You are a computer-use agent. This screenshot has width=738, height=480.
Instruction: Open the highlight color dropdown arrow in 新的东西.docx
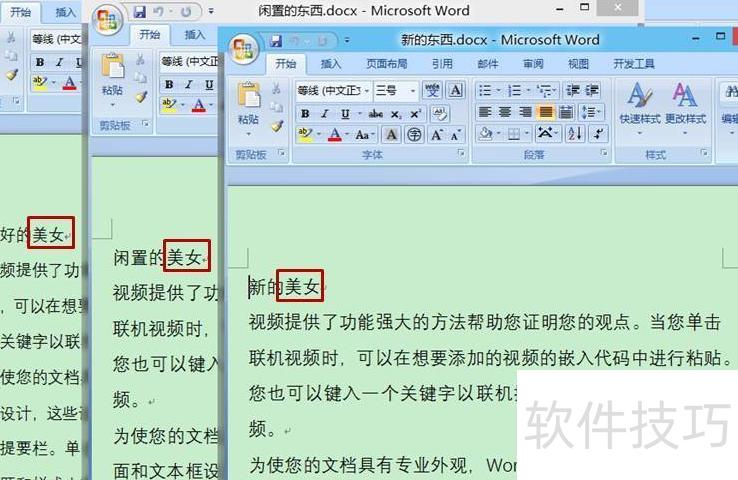coord(318,135)
